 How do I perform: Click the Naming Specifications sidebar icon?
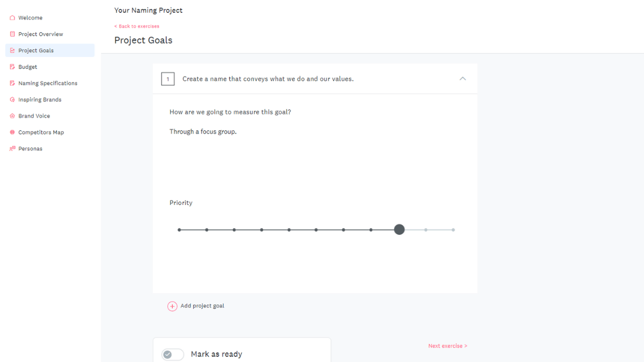12,83
